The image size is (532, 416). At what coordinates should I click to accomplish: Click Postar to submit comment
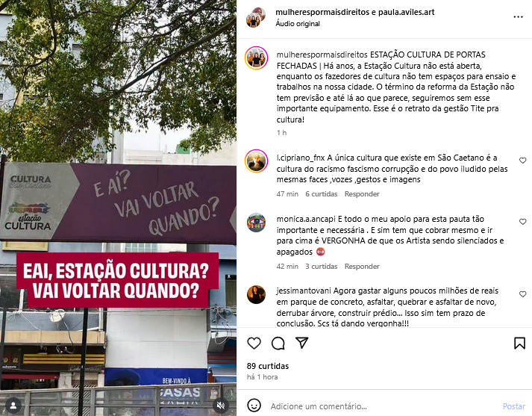(x=514, y=406)
